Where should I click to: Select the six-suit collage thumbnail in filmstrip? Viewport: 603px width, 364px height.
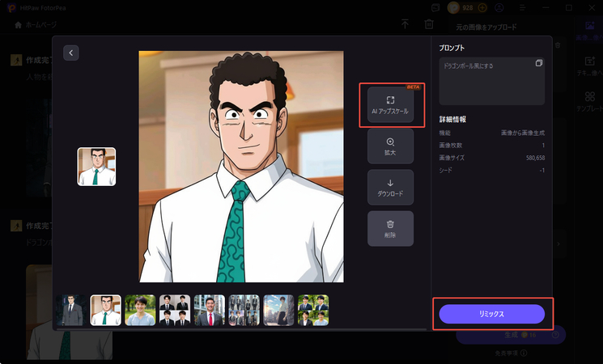tap(244, 310)
